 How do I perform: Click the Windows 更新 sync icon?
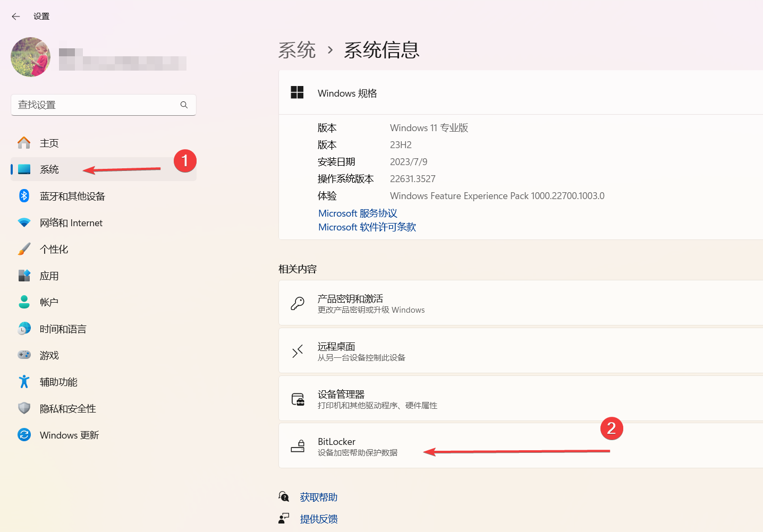point(24,435)
